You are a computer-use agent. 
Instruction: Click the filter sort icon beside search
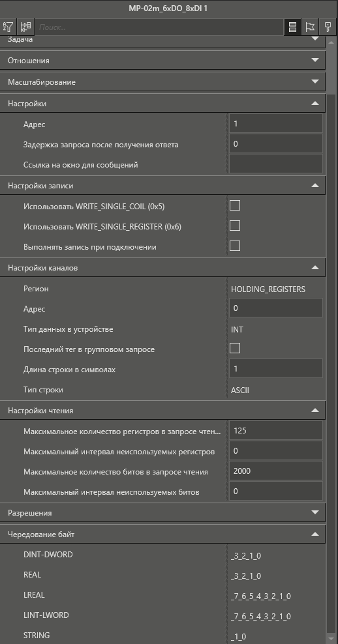[x=7, y=27]
